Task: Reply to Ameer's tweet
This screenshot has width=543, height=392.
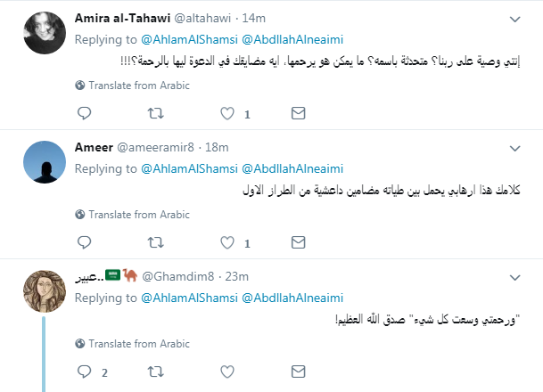Action: click(85, 241)
